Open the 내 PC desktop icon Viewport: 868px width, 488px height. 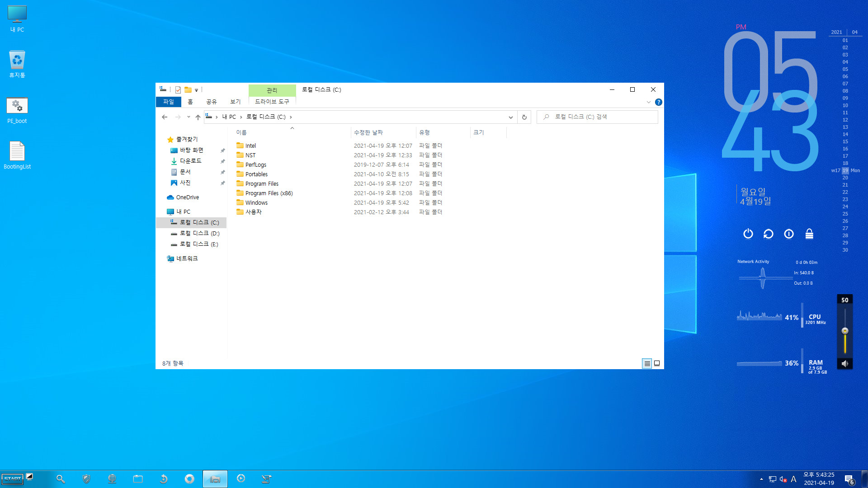pos(17,19)
